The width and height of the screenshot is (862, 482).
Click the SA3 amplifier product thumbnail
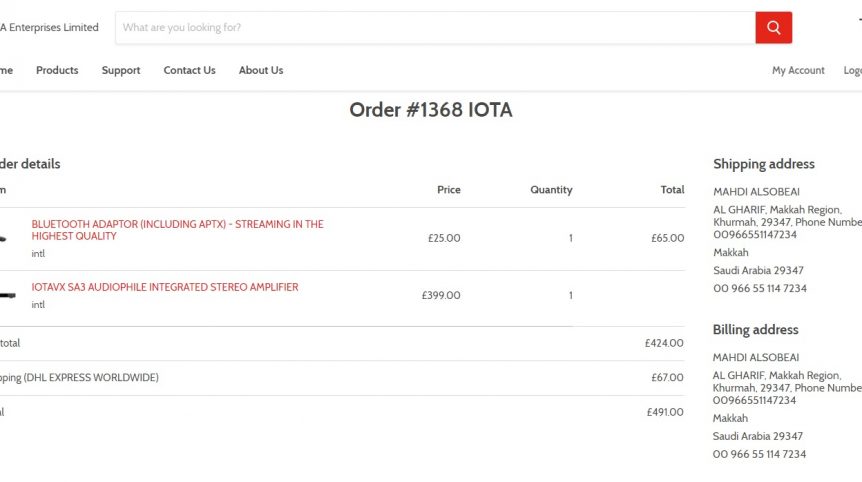8,296
